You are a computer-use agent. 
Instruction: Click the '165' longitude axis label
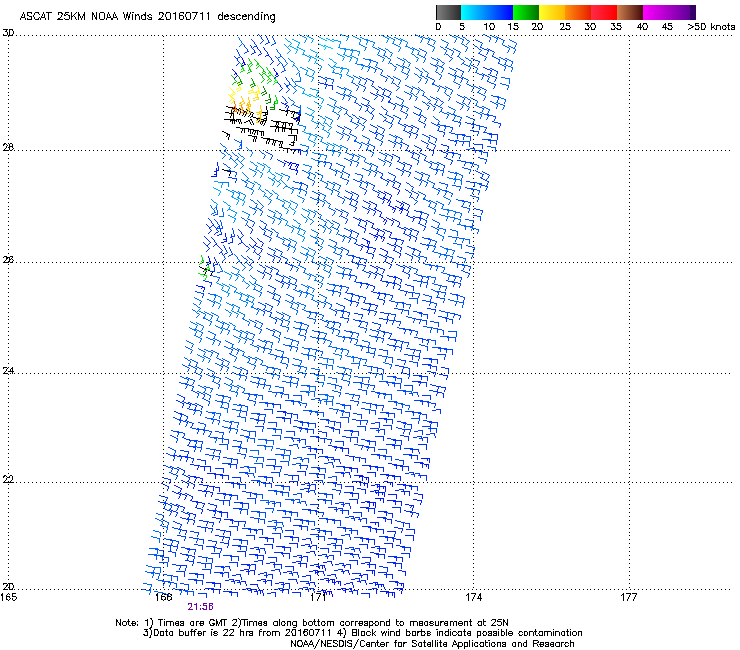(x=8, y=598)
